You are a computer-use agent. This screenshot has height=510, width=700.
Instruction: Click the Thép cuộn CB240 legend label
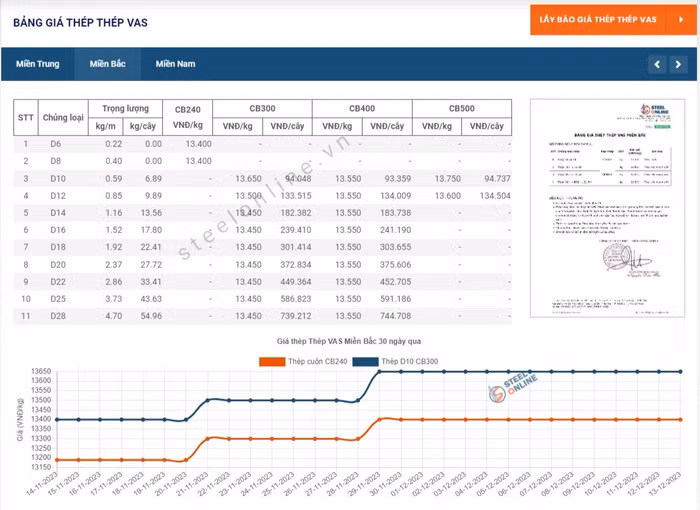click(317, 362)
